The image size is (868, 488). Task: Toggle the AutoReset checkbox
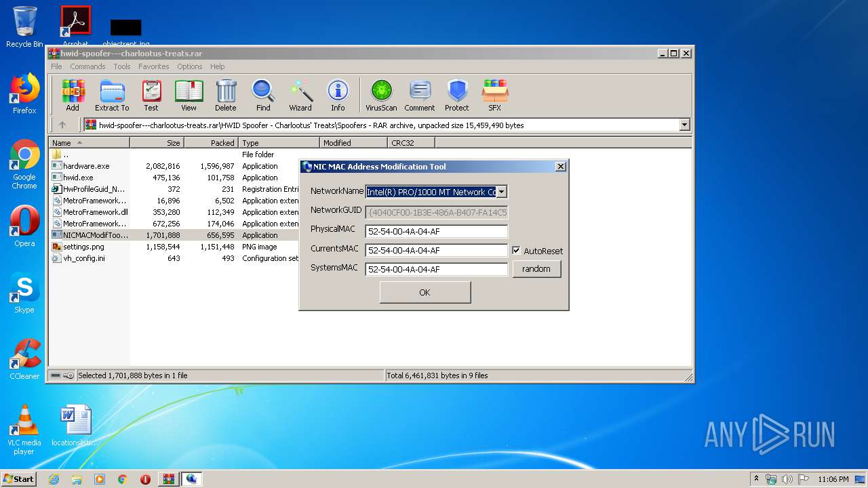pos(516,250)
